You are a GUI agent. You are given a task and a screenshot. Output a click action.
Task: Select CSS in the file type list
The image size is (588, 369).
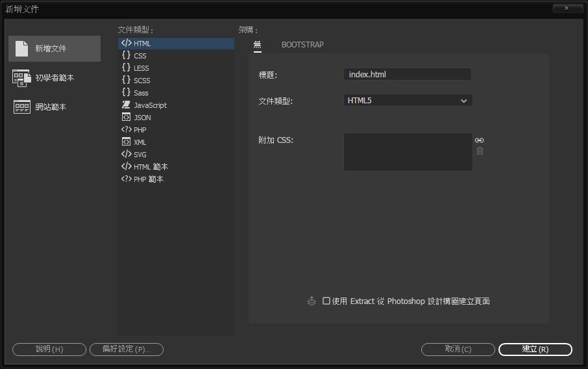point(140,56)
